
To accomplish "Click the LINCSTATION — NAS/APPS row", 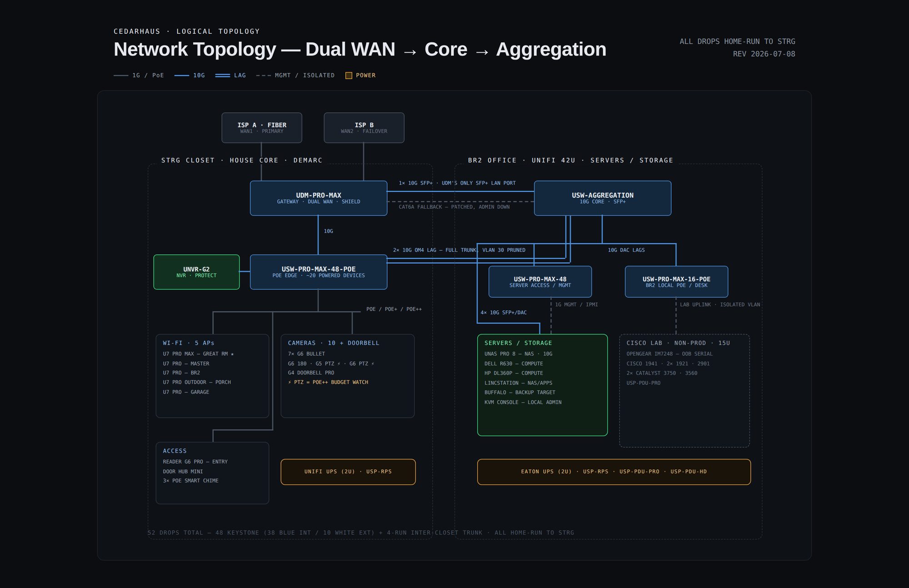I will [518, 383].
